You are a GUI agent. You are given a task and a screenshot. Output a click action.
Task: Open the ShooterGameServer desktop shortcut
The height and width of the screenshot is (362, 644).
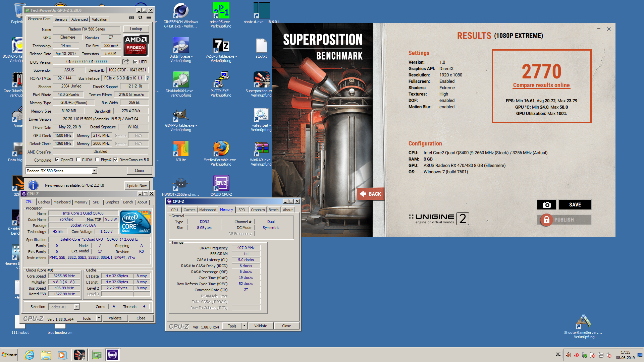[x=584, y=326]
